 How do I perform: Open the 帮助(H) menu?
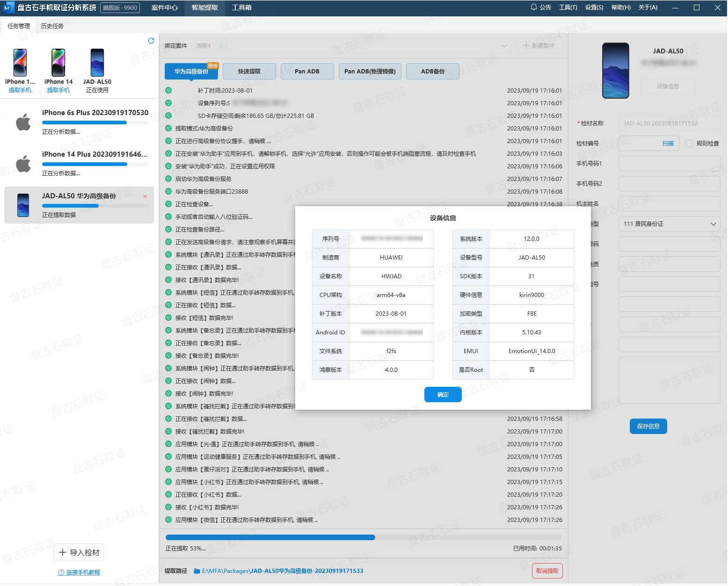[621, 7]
